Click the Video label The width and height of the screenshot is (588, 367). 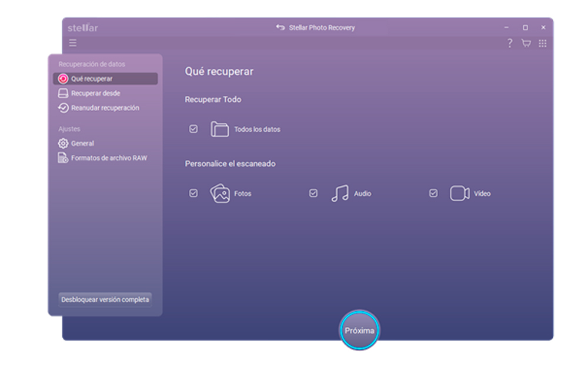pyautogui.click(x=482, y=193)
